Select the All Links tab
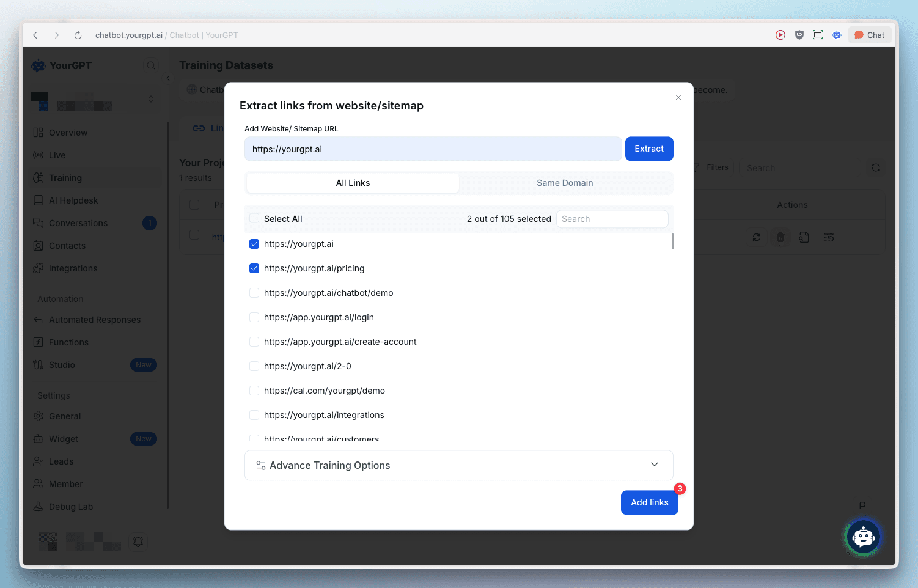This screenshot has height=588, width=918. click(x=353, y=183)
